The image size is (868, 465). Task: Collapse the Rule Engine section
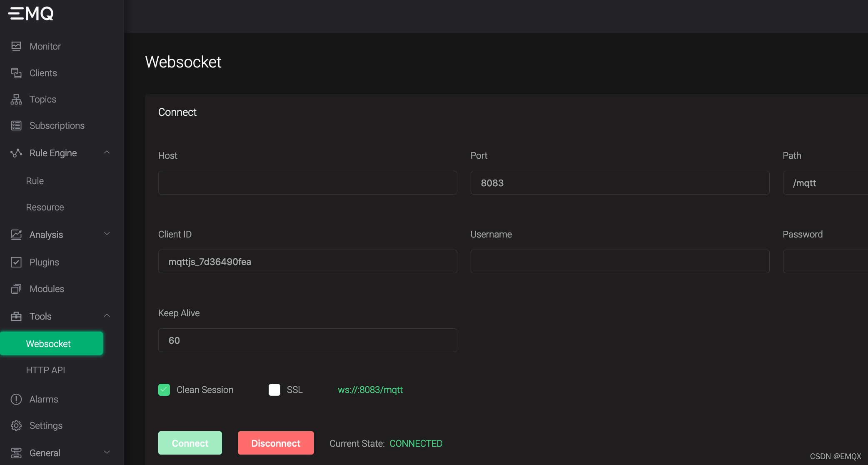click(x=107, y=152)
